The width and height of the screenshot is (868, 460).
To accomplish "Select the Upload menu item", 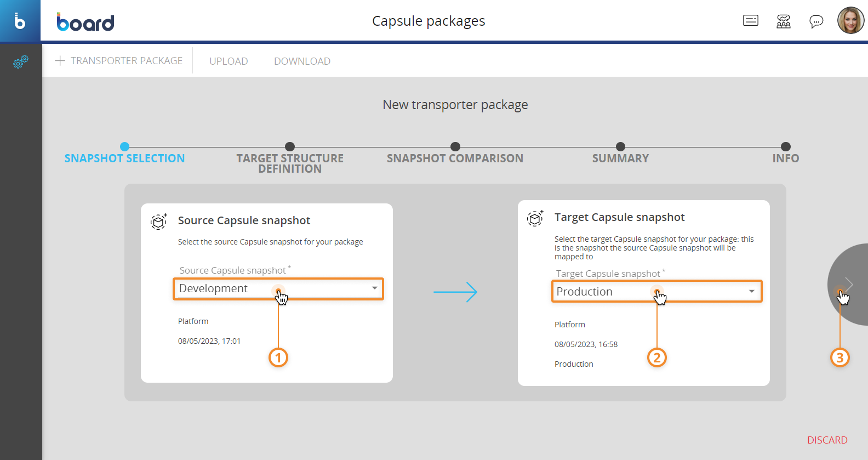I will 229,61.
